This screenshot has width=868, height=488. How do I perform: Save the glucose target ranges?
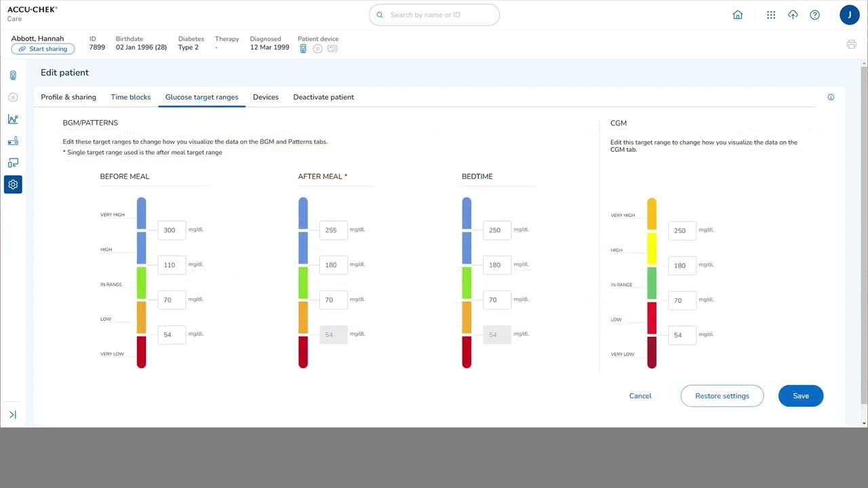(x=801, y=396)
